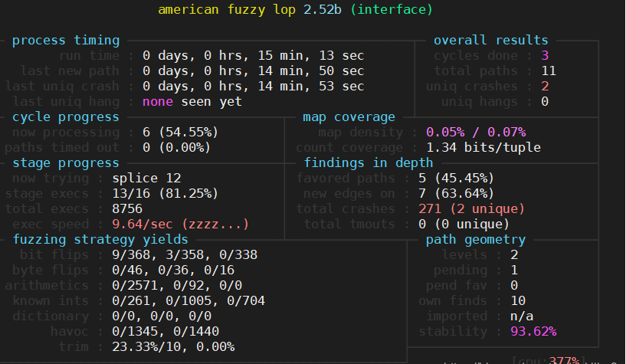
Task: Click havoc values '0/1345, 0/1440'
Action: [166, 331]
